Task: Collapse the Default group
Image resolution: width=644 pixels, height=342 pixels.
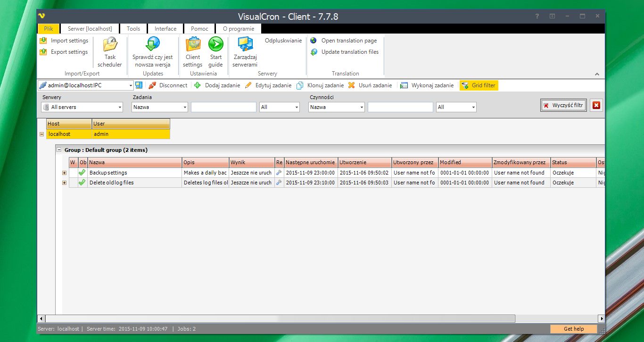Action: (x=59, y=150)
